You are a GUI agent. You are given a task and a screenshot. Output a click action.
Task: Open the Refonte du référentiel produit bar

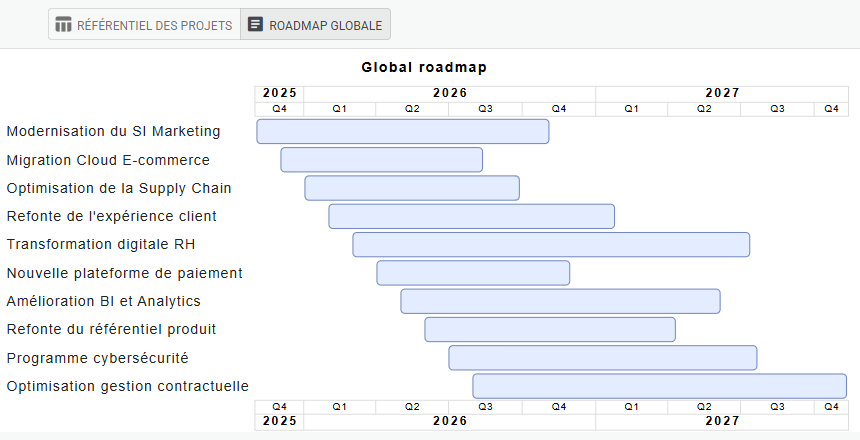(550, 329)
